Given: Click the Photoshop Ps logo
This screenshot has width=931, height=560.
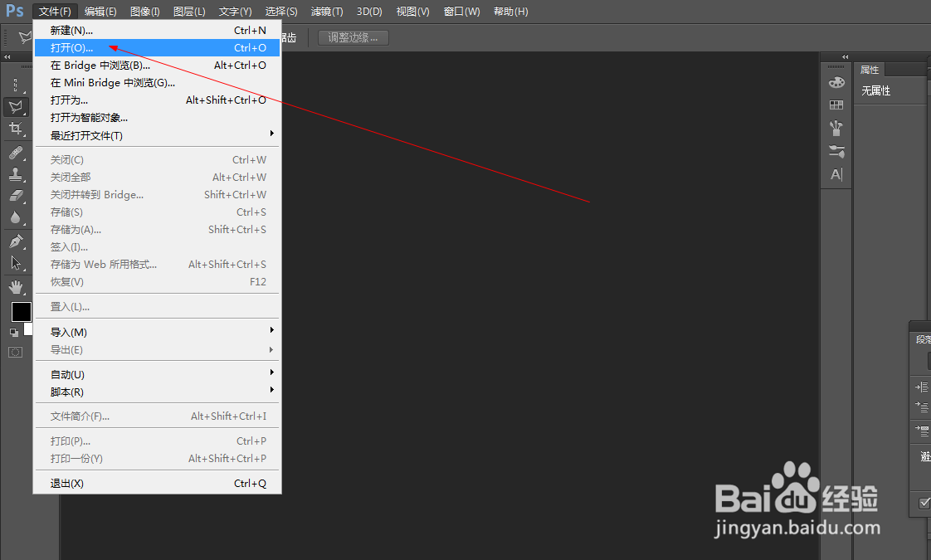Looking at the screenshot, I should point(15,11).
